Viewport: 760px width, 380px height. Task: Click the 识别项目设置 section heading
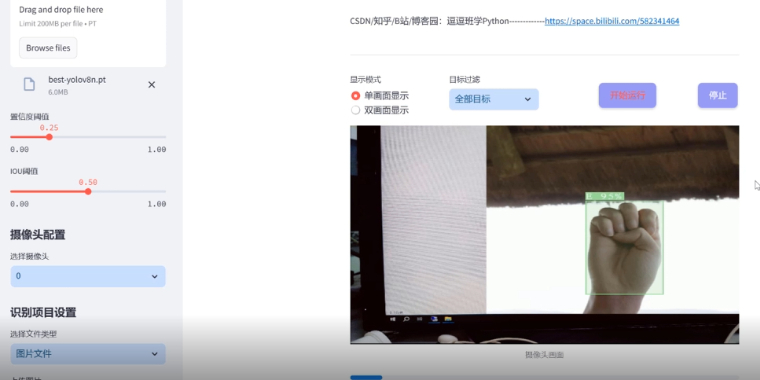pyautogui.click(x=43, y=312)
